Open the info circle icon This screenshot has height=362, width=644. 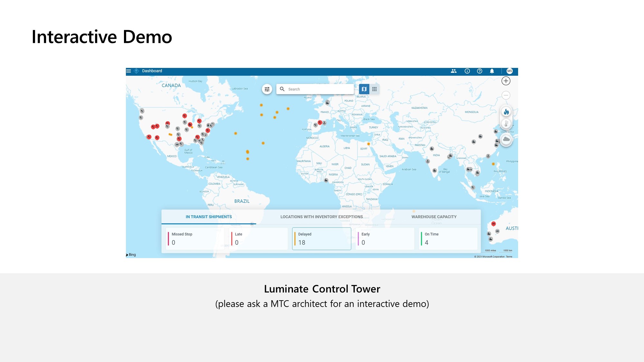coord(467,71)
